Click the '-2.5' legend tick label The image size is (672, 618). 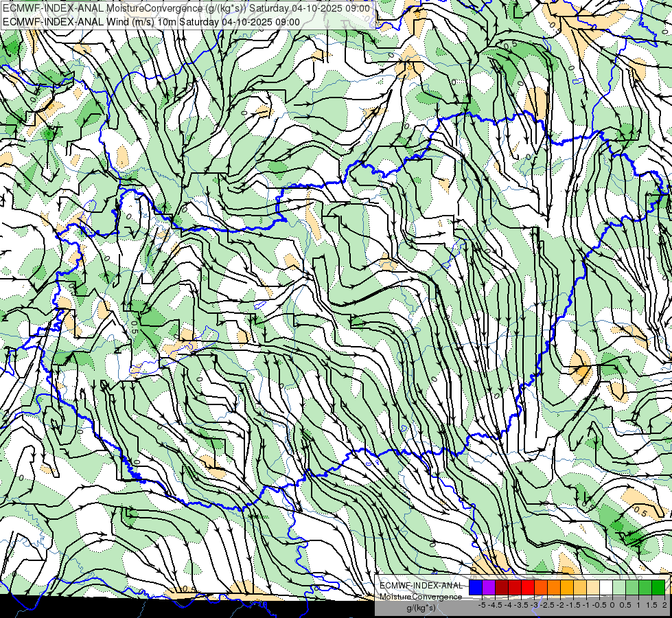point(547,605)
